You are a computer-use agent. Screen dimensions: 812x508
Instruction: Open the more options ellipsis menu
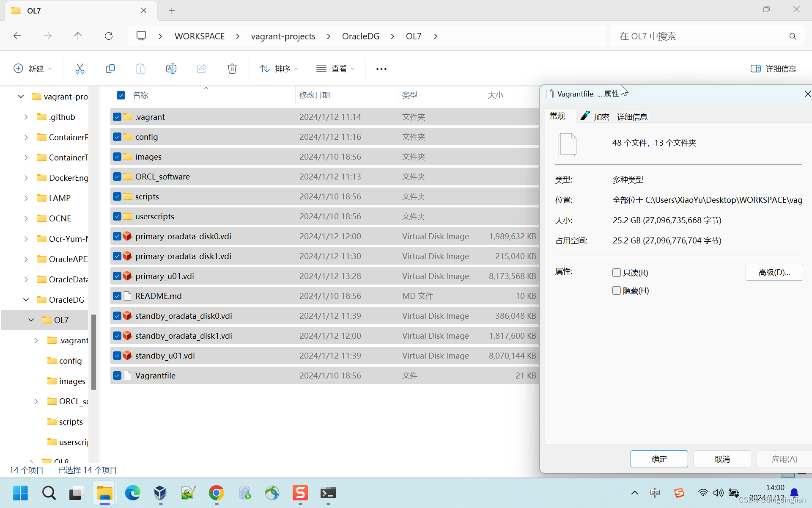(381, 69)
